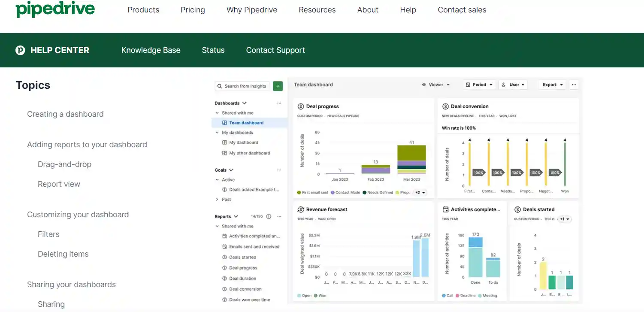
Task: Click the Needs Defined legend swatch
Action: (364, 193)
